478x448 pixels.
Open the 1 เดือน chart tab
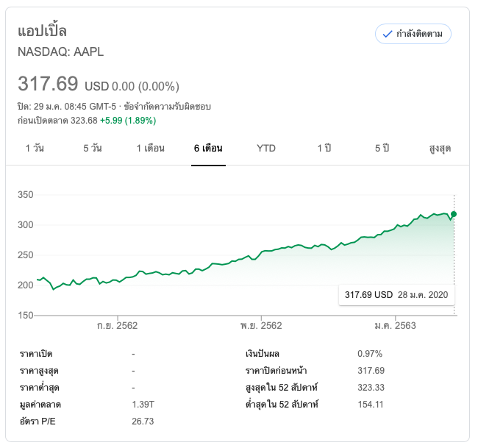tap(150, 148)
